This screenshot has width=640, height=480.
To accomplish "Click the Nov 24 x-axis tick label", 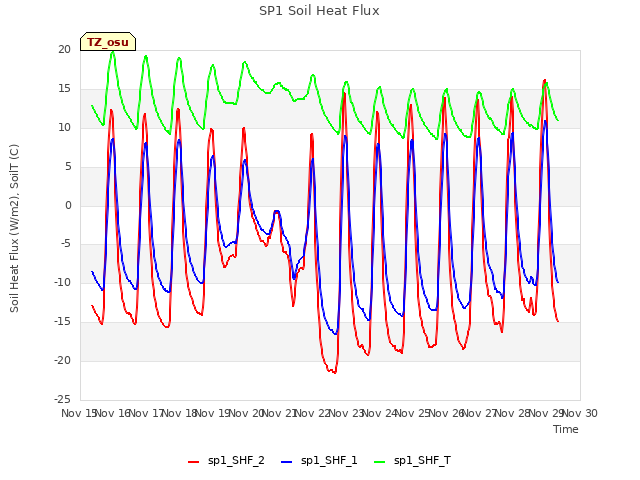I will pos(380,413).
